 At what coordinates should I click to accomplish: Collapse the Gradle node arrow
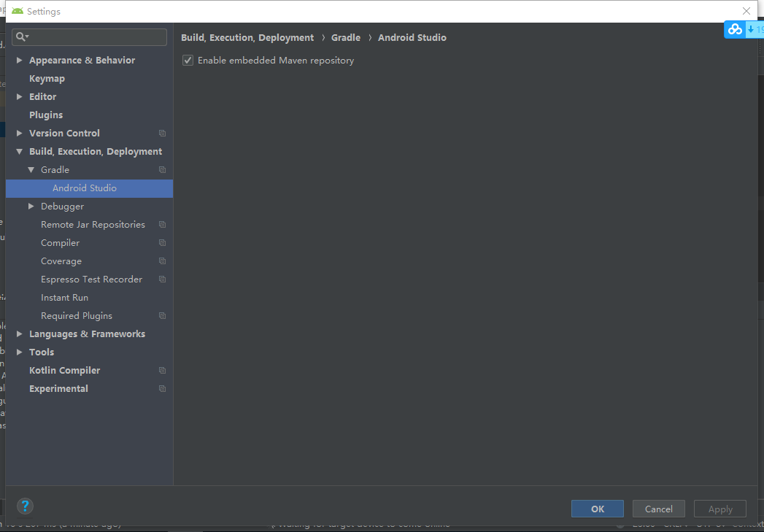[x=31, y=169]
